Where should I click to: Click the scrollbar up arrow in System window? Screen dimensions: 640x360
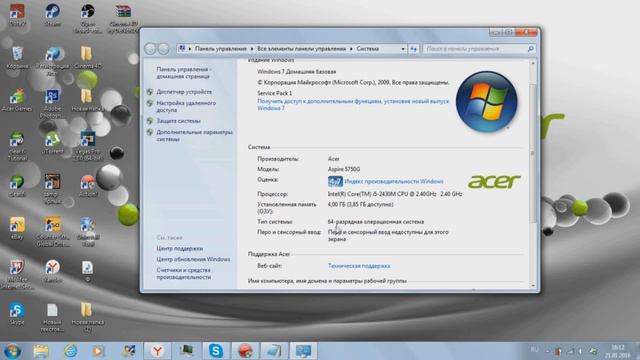[533, 63]
